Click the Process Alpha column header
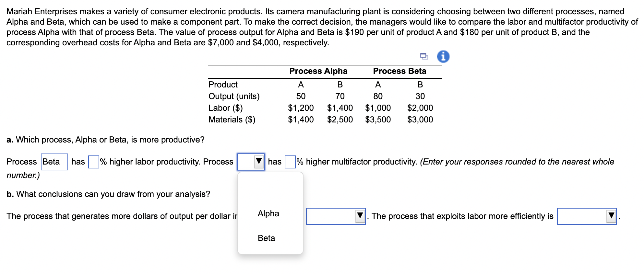The image size is (644, 274). (318, 71)
